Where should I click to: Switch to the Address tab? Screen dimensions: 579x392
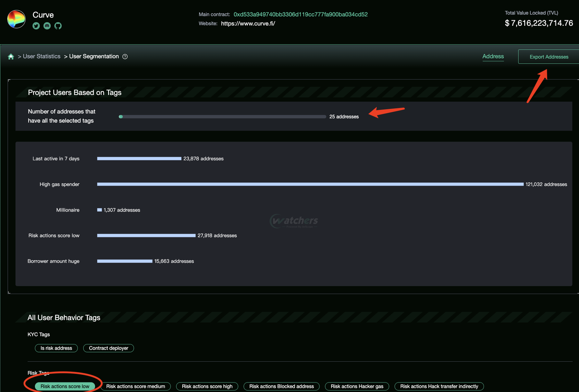(493, 57)
